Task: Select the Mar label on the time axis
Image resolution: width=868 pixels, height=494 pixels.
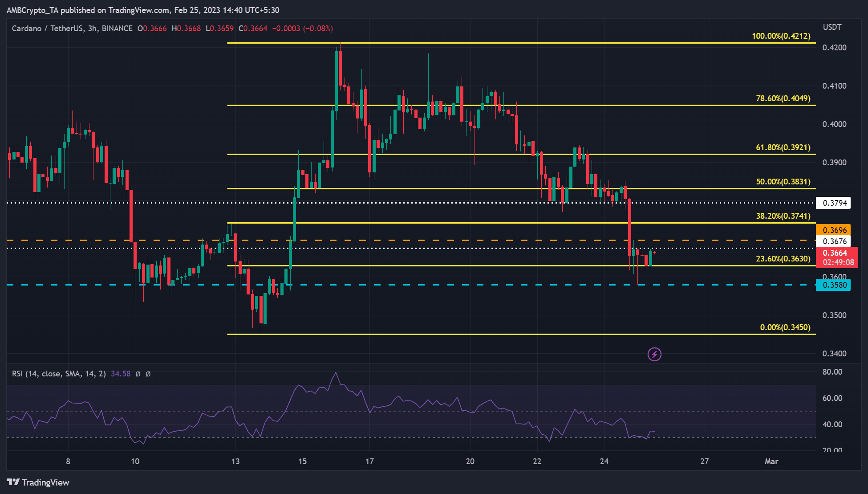Action: (x=773, y=462)
